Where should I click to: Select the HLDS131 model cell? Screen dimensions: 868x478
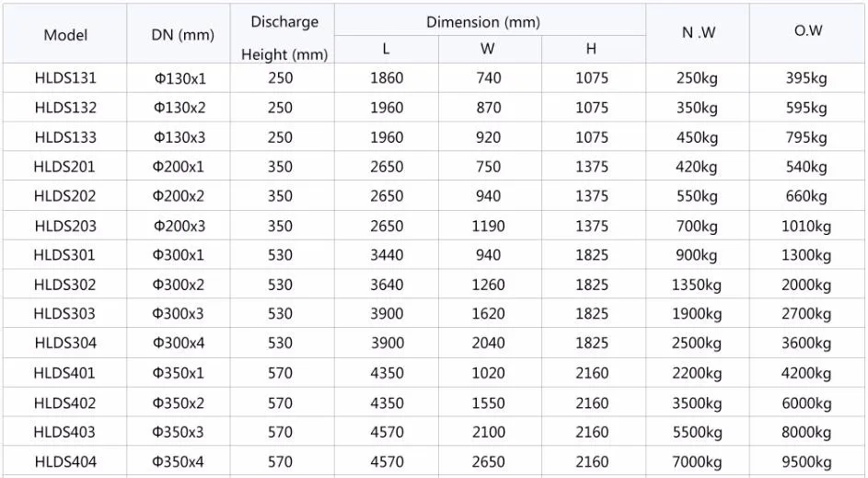click(x=65, y=77)
